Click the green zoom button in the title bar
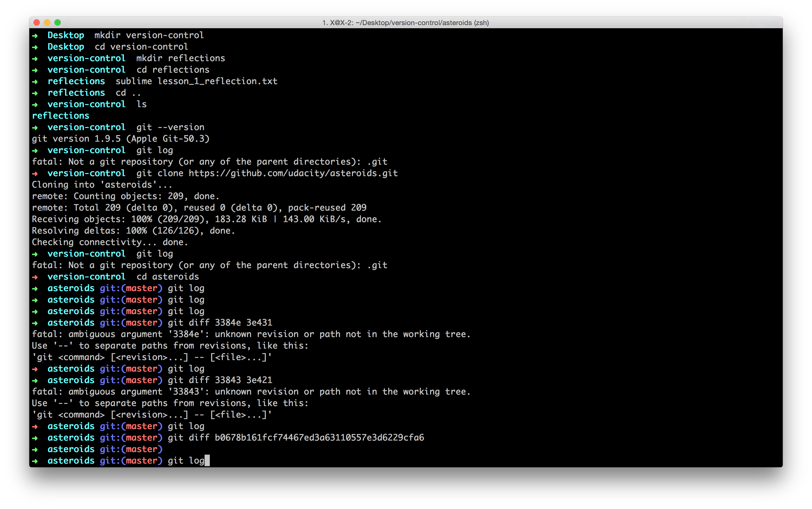 tap(58, 22)
